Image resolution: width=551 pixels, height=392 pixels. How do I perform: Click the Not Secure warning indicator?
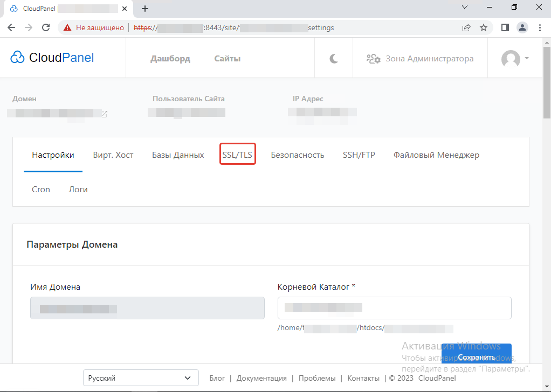(x=94, y=27)
